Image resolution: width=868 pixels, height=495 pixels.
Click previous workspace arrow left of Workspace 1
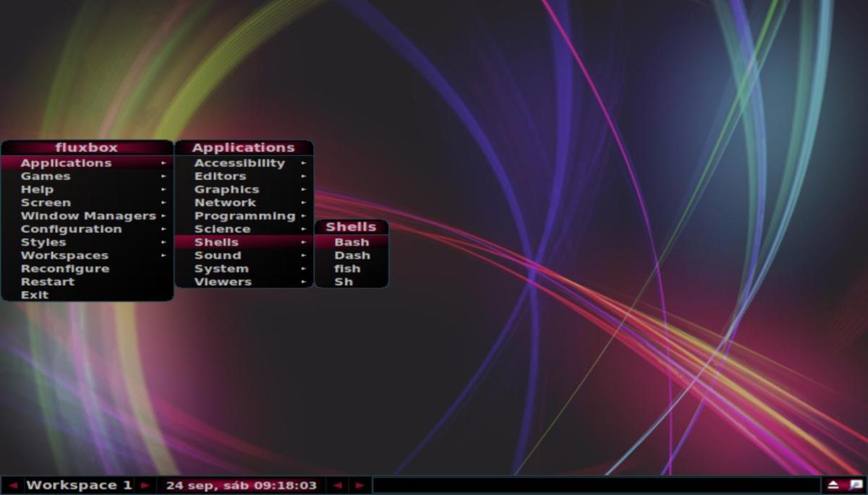(12, 486)
